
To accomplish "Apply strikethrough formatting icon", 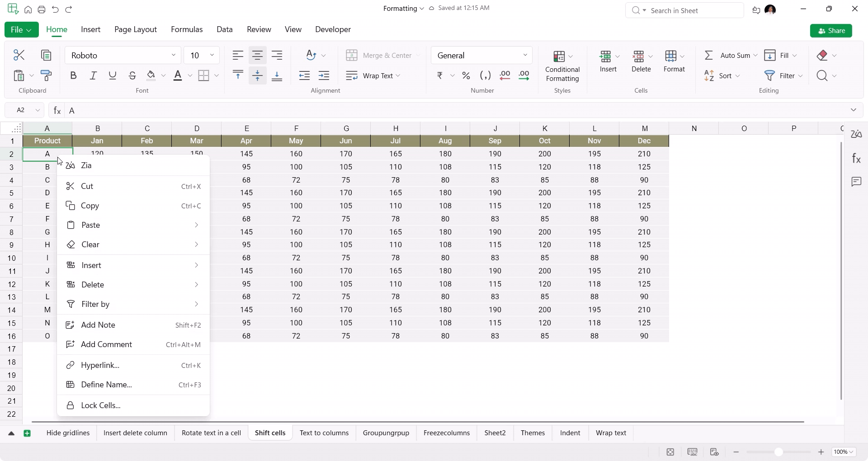I will [x=132, y=75].
